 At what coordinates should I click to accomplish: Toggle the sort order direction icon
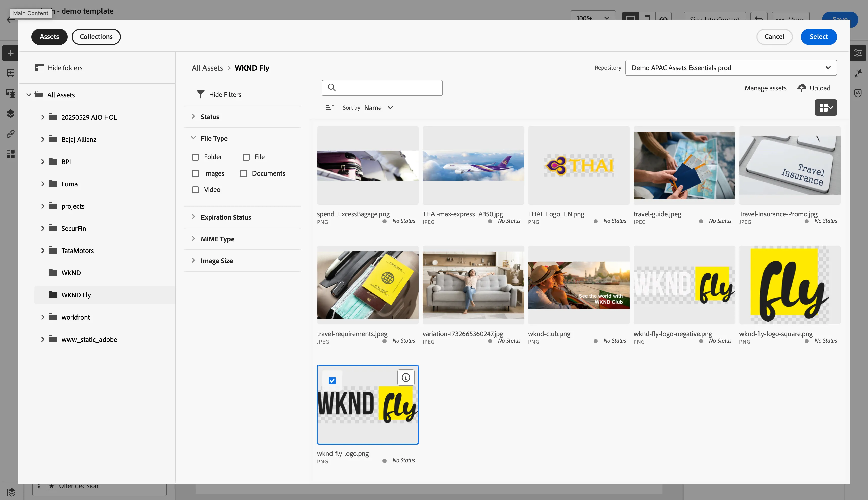click(330, 108)
